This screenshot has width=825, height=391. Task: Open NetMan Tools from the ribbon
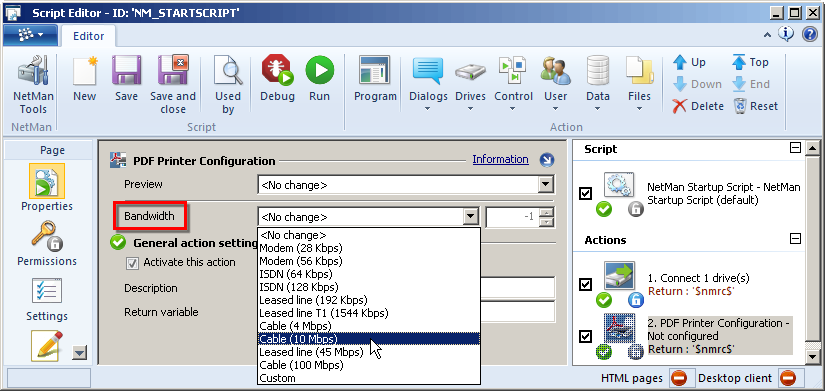pyautogui.click(x=33, y=86)
